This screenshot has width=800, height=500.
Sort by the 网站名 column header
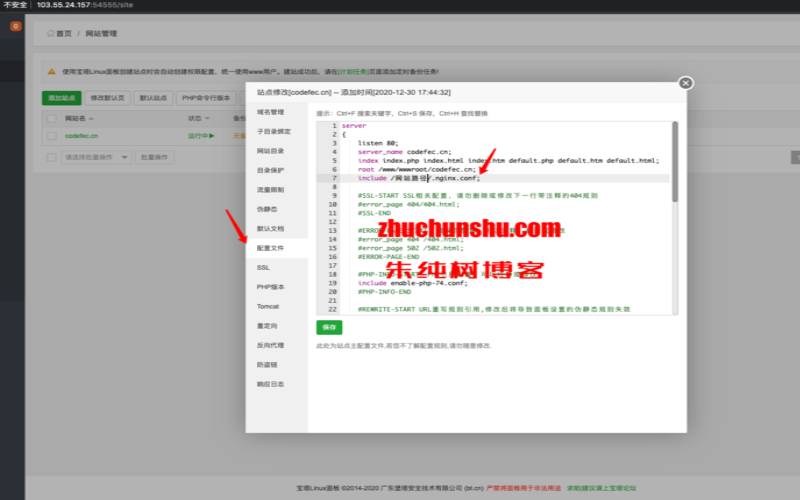coord(78,117)
